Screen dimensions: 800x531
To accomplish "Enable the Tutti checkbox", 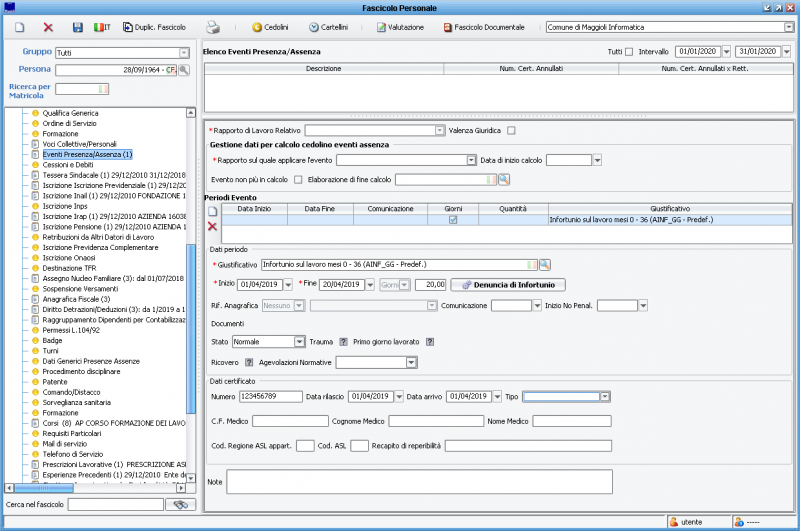I will pos(629,51).
